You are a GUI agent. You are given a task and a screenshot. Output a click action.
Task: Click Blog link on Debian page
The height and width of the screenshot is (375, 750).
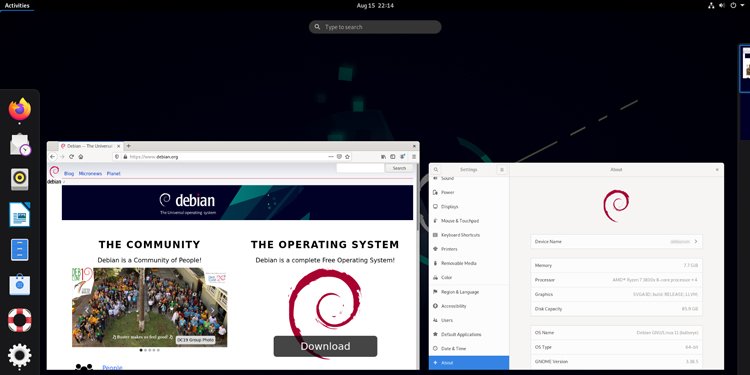point(69,174)
